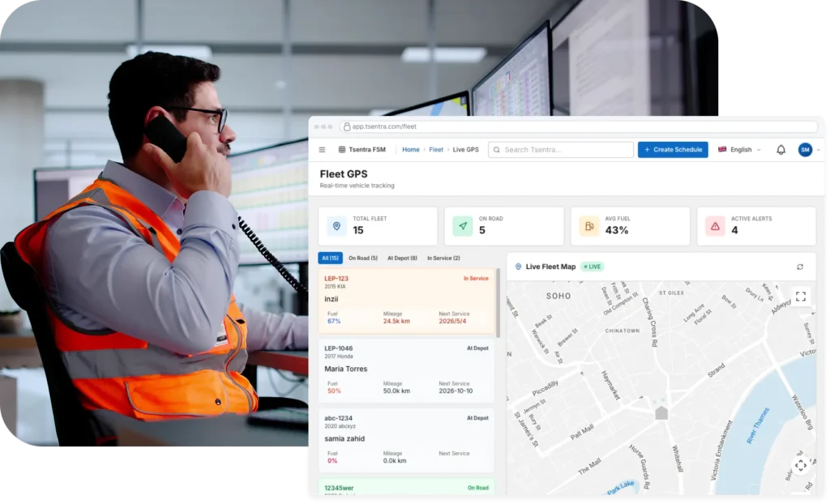The width and height of the screenshot is (830, 504).
Task: Open the 12345wer vehicle card
Action: [407, 487]
